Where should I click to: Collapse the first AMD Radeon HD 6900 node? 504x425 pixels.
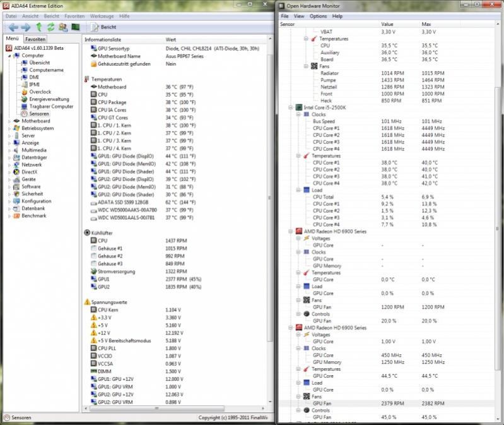pos(291,231)
